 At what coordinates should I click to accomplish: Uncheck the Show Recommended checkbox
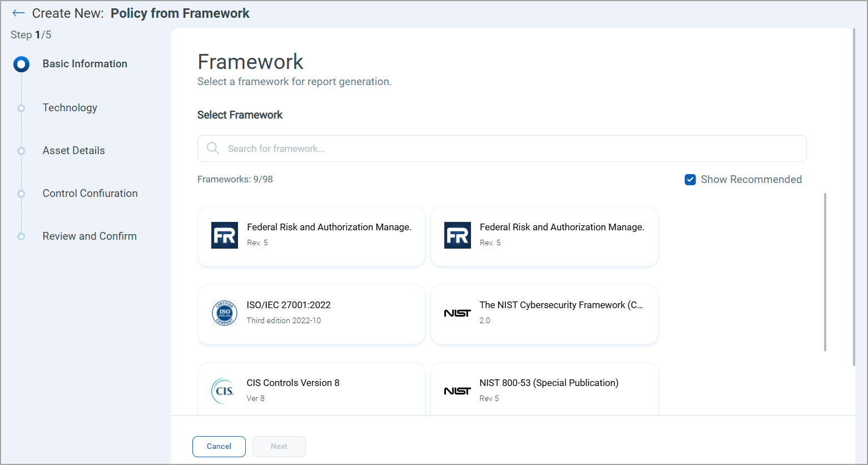[690, 180]
